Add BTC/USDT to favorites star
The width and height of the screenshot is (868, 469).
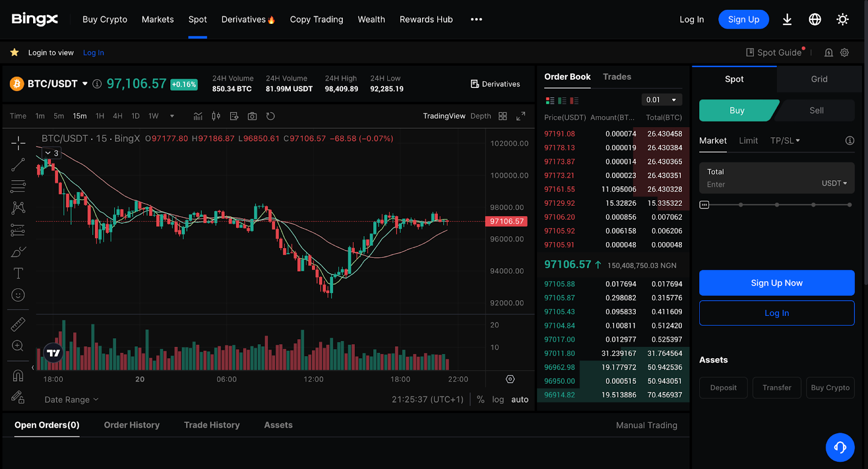point(15,53)
